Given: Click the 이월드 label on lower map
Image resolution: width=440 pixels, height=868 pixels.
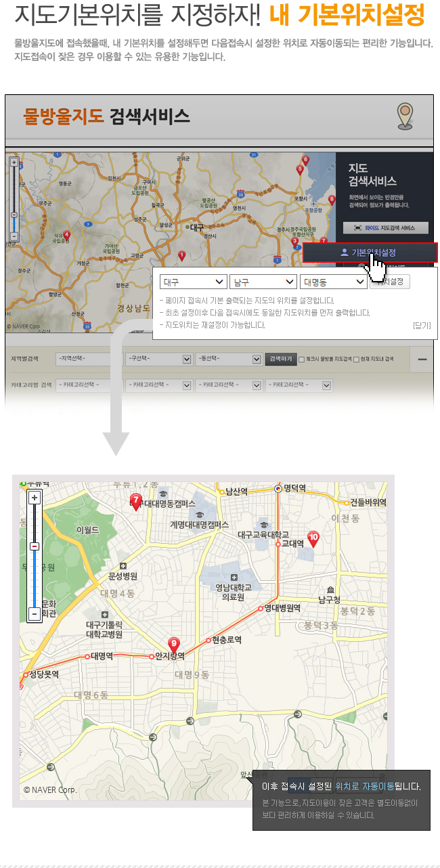Looking at the screenshot, I should tap(88, 529).
